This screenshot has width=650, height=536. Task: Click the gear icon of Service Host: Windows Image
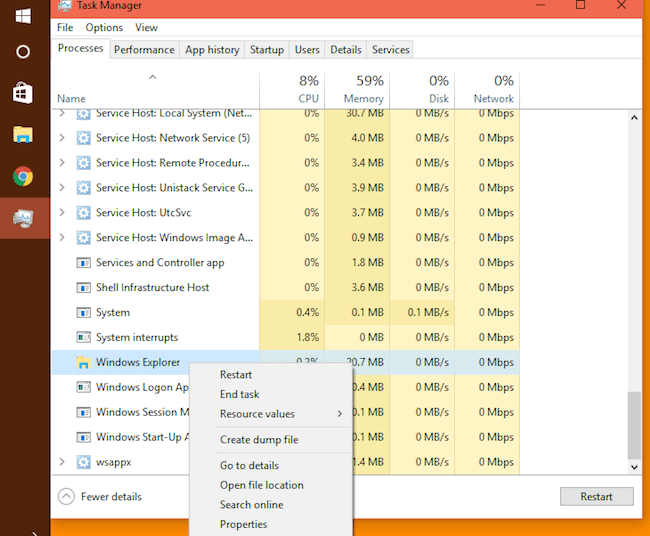tap(84, 238)
